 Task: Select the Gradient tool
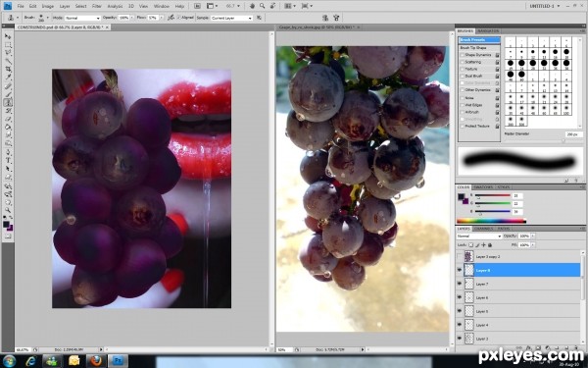click(8, 128)
